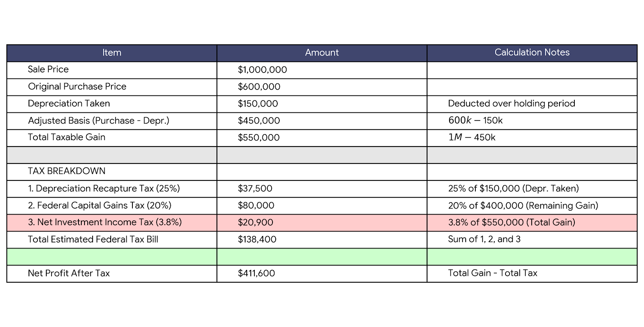This screenshot has height=327, width=644.
Task: Click the Depreciation Recapture Tax row label
Action: [x=104, y=188]
